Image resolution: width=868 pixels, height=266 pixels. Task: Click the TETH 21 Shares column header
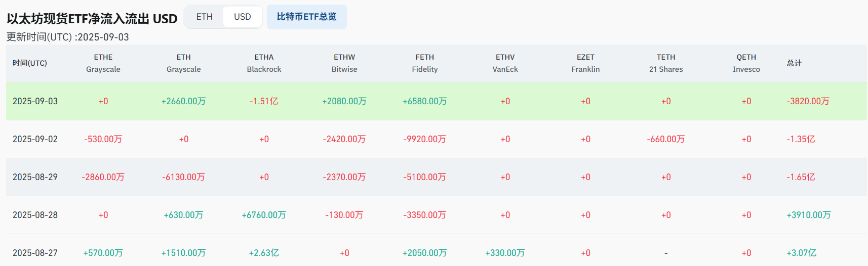coord(666,63)
